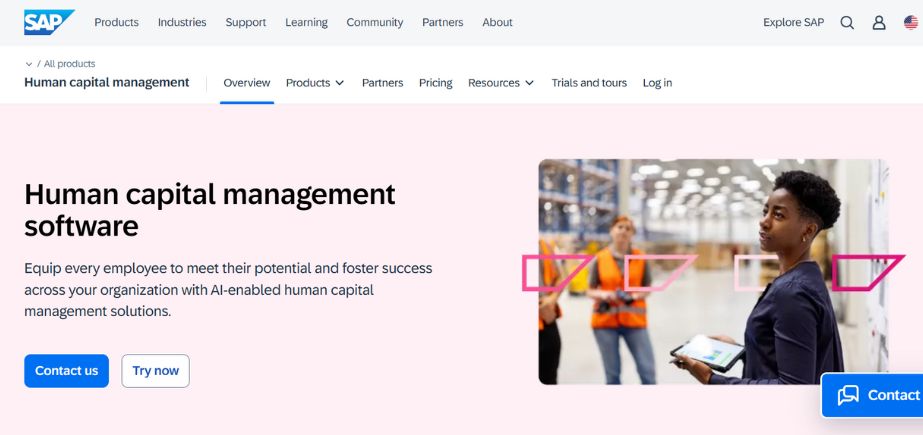Open the Community menu

click(x=374, y=22)
